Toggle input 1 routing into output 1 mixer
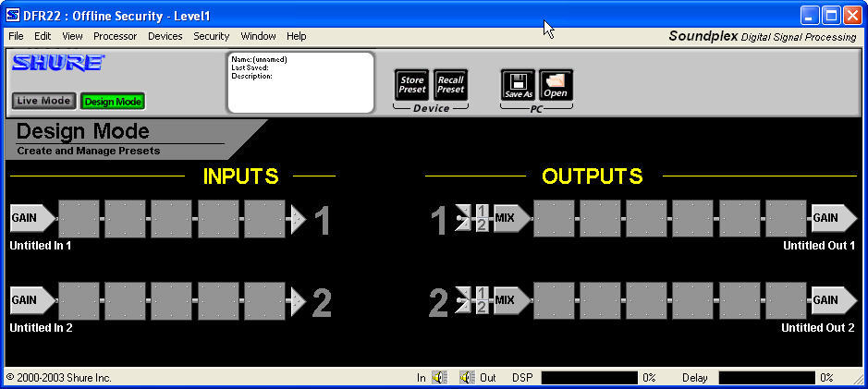The height and width of the screenshot is (389, 868). click(482, 212)
